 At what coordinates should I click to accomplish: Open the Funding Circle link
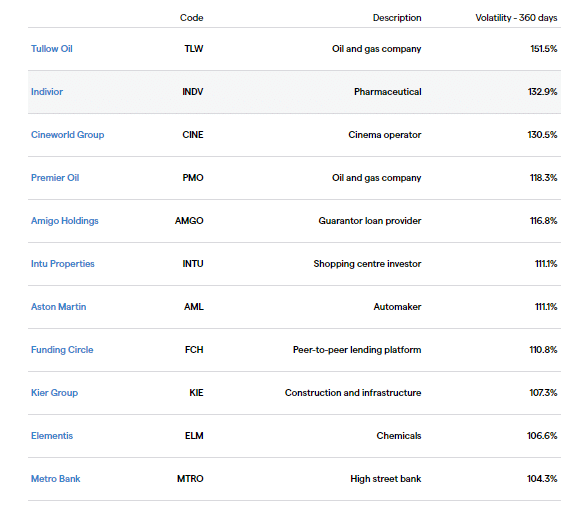click(x=62, y=350)
